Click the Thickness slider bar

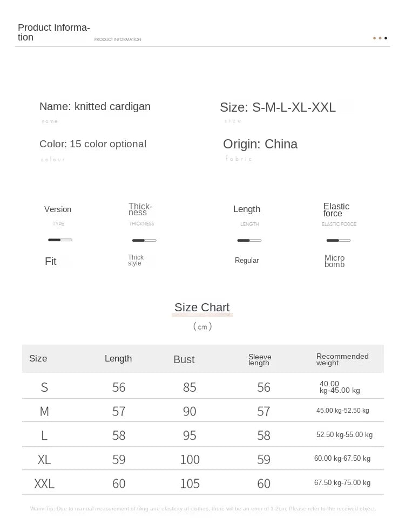click(144, 240)
